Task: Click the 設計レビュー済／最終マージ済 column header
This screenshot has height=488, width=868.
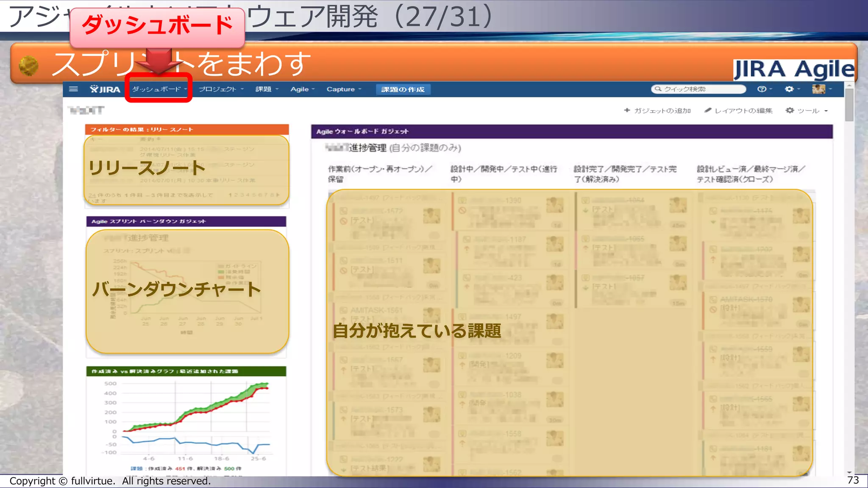Action: tap(751, 174)
